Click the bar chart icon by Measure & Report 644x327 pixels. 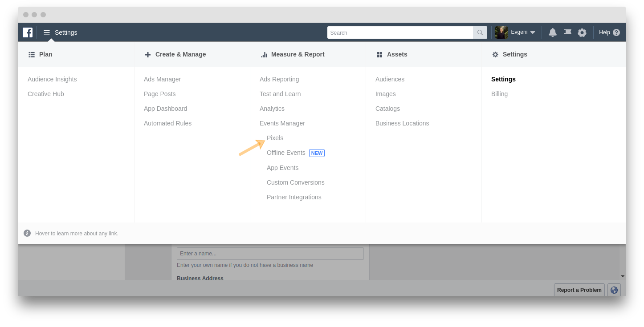point(264,54)
